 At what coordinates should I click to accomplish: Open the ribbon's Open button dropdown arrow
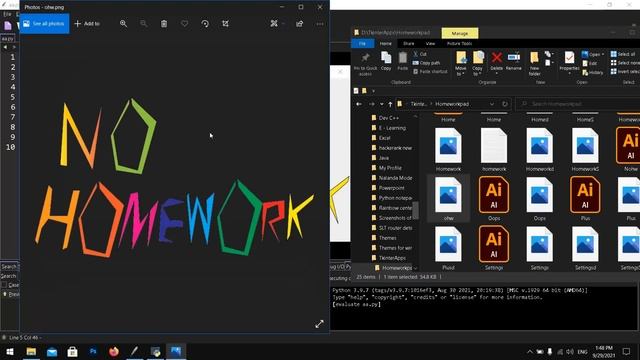pos(603,54)
